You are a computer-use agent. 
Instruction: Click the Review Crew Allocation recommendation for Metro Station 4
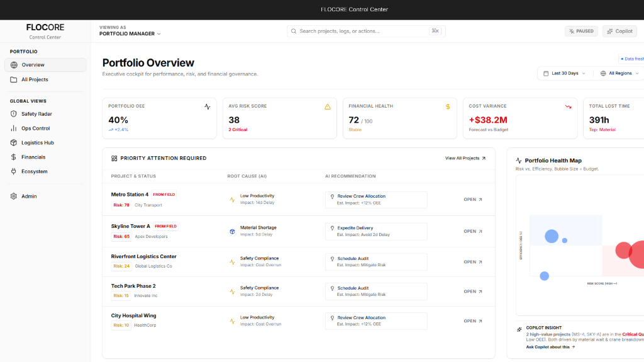pyautogui.click(x=376, y=200)
